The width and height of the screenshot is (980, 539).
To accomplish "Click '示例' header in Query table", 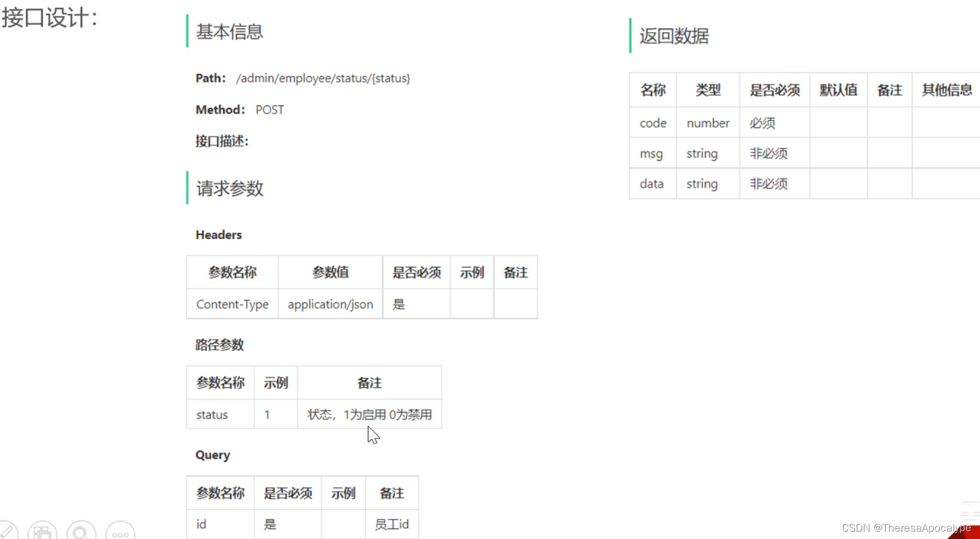I will pos(343,493).
